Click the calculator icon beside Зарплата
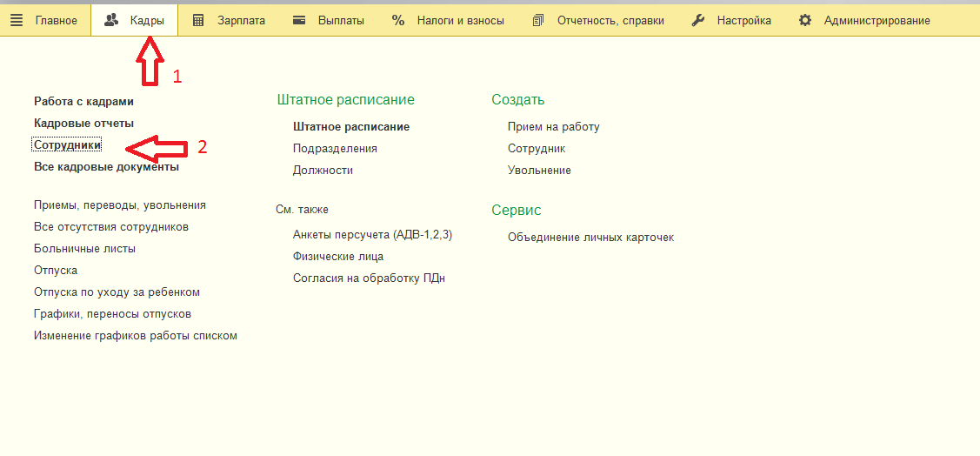Screen dimensions: 980x456 [198, 21]
